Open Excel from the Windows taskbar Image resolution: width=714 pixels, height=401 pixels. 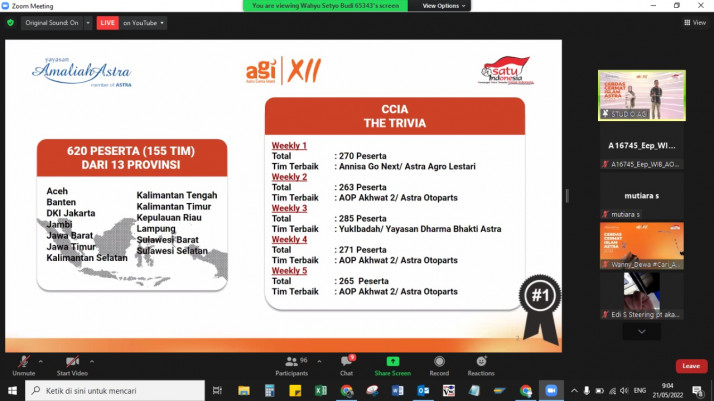(322, 391)
